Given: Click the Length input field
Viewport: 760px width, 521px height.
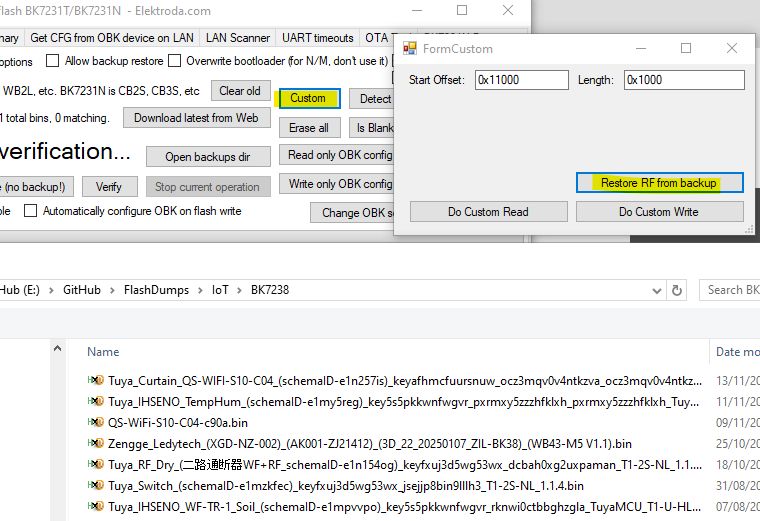Looking at the screenshot, I should (684, 80).
